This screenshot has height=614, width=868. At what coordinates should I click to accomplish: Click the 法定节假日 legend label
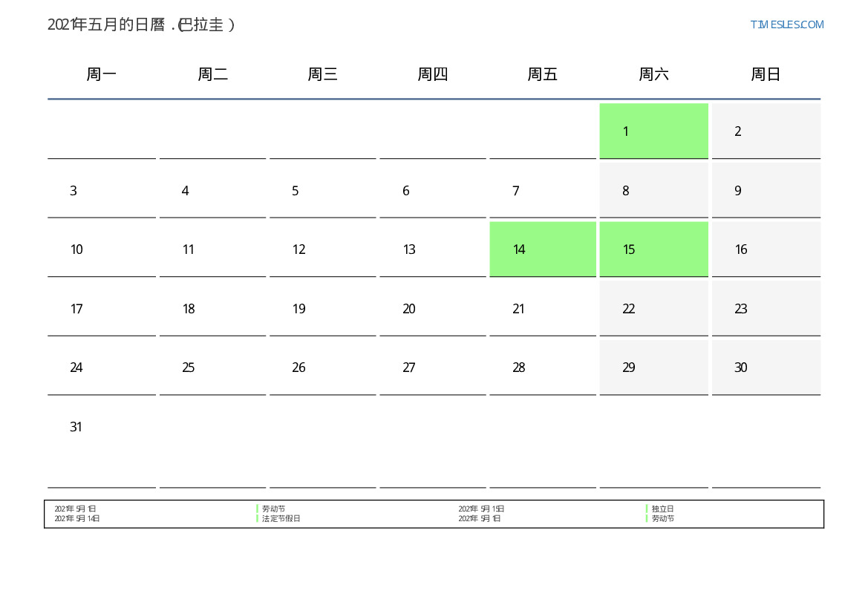(281, 518)
